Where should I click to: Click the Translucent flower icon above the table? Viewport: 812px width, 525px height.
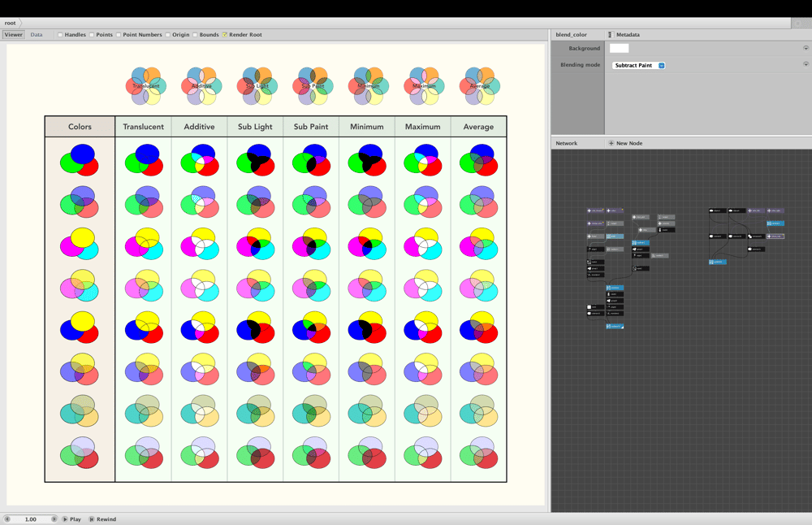145,85
